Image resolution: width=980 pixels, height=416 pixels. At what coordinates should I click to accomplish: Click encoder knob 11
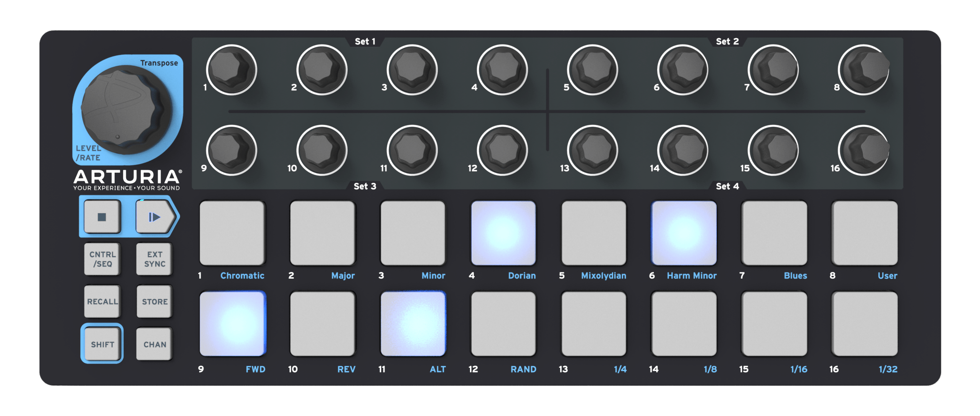pyautogui.click(x=412, y=150)
